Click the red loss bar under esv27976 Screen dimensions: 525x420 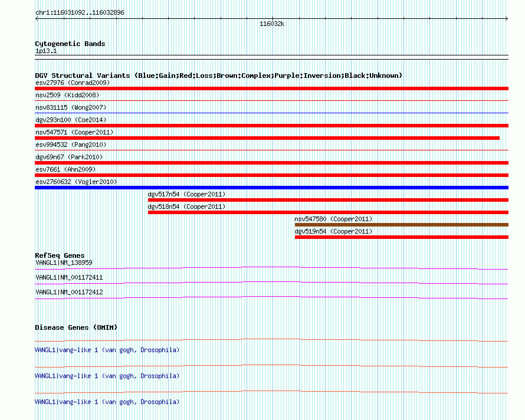[271, 88]
